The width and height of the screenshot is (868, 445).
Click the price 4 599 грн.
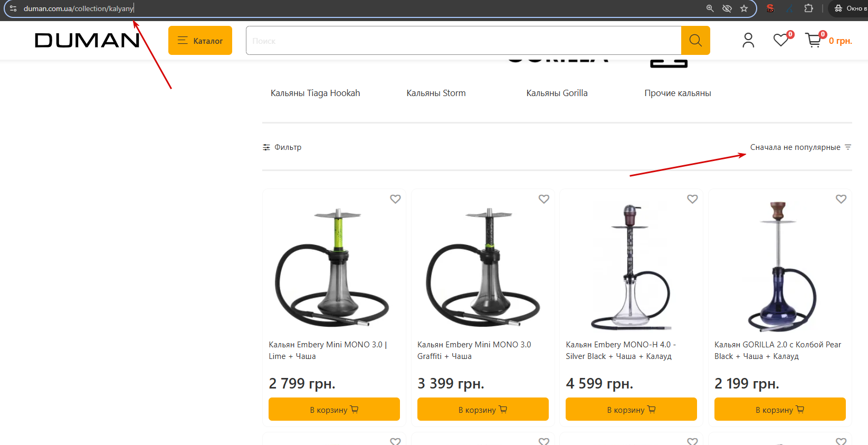click(599, 383)
